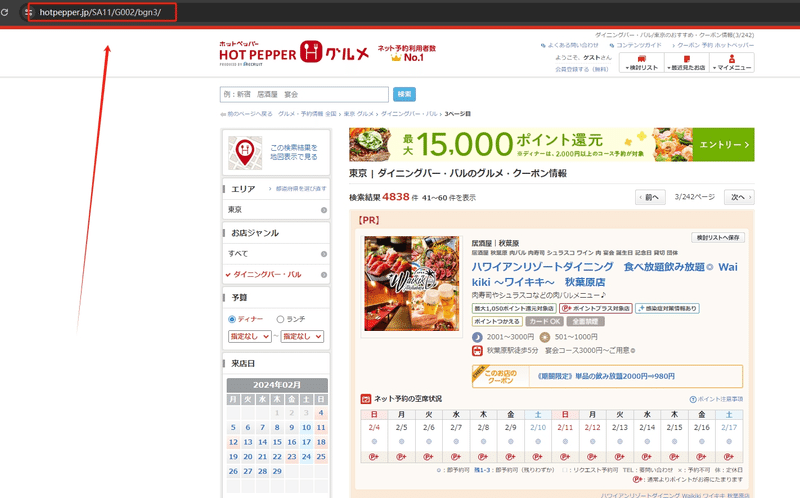Viewport: 800px width, 498px height.
Task: Click the calendar icon beside ネット予約の空席状況
Action: (x=365, y=399)
